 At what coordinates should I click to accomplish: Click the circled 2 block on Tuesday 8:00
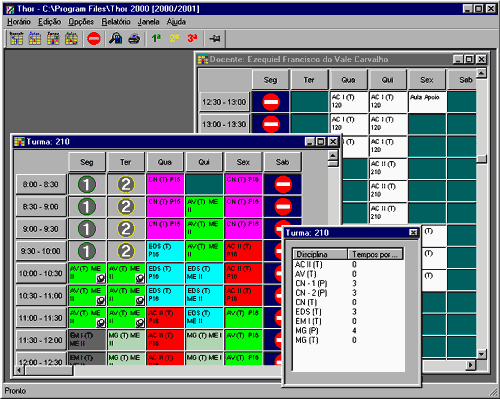coord(126,184)
